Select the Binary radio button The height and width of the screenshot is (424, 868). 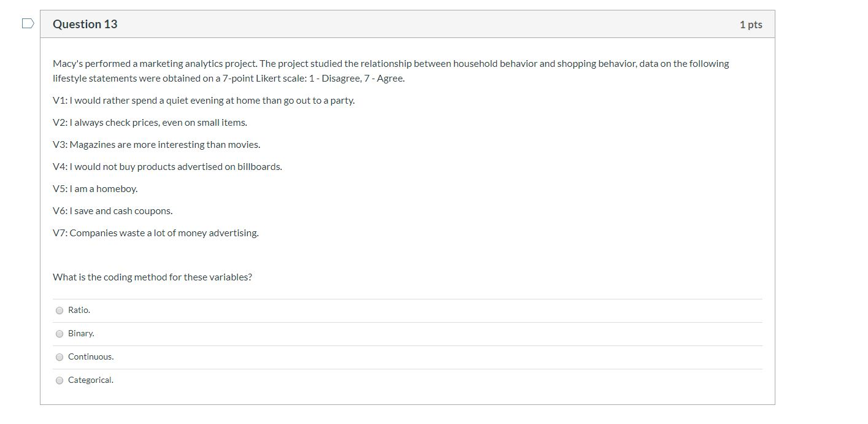click(60, 334)
